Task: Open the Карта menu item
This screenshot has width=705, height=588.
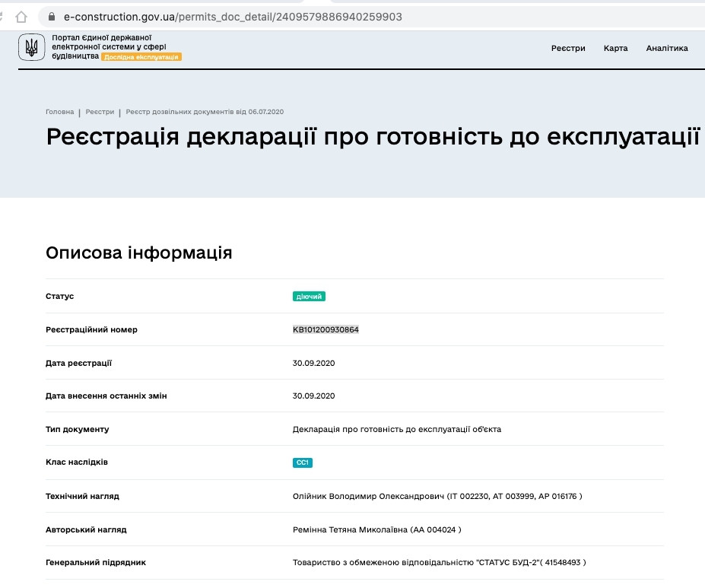Action: 615,48
